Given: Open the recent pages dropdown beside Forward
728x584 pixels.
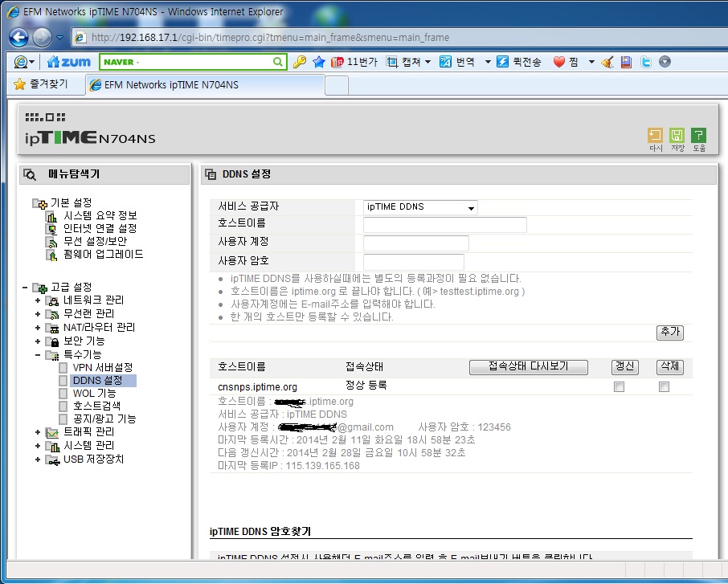Looking at the screenshot, I should [x=60, y=38].
